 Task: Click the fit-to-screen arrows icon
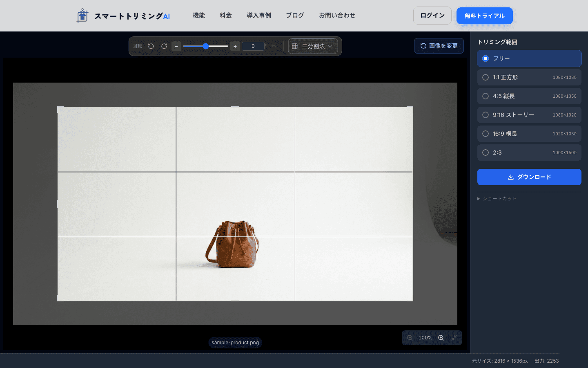coord(454,338)
